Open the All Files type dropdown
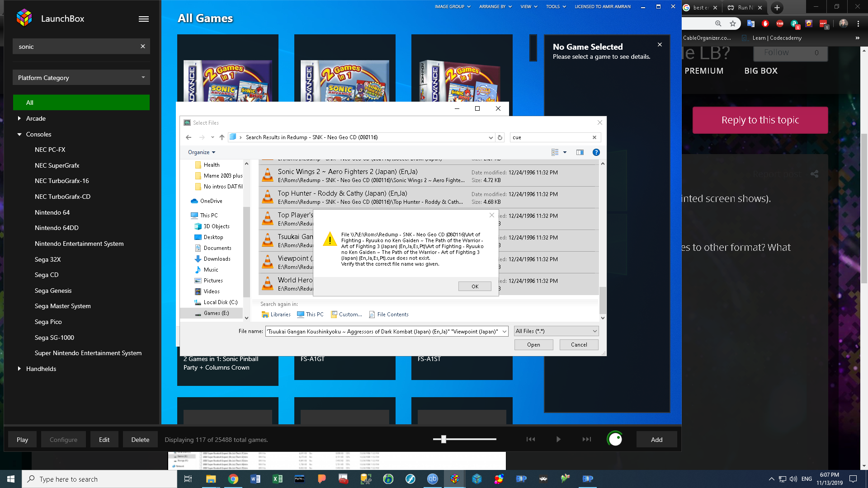This screenshot has height=488, width=868. tap(557, 331)
